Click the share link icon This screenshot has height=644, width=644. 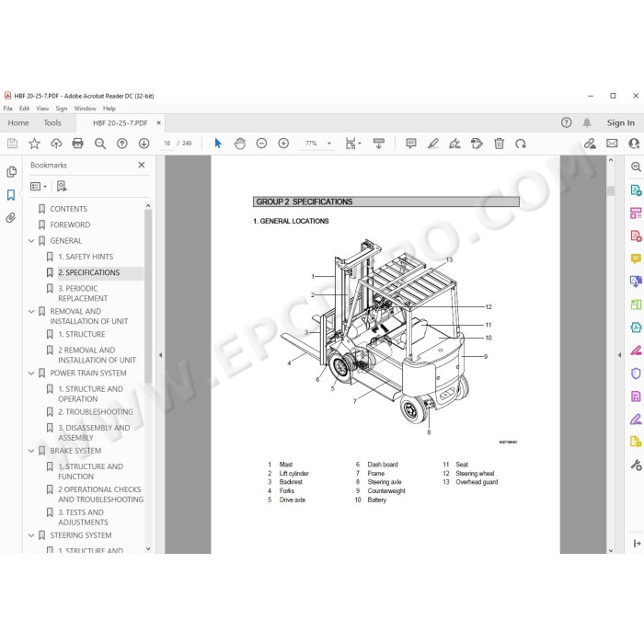tap(591, 144)
